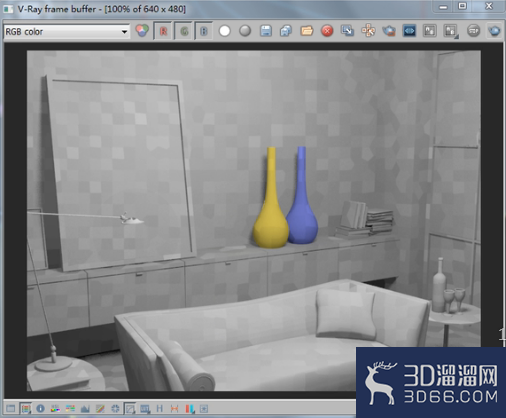506x418 pixels.
Task: Toggle the OCIO crosshair circle icon
Action: click(x=115, y=408)
